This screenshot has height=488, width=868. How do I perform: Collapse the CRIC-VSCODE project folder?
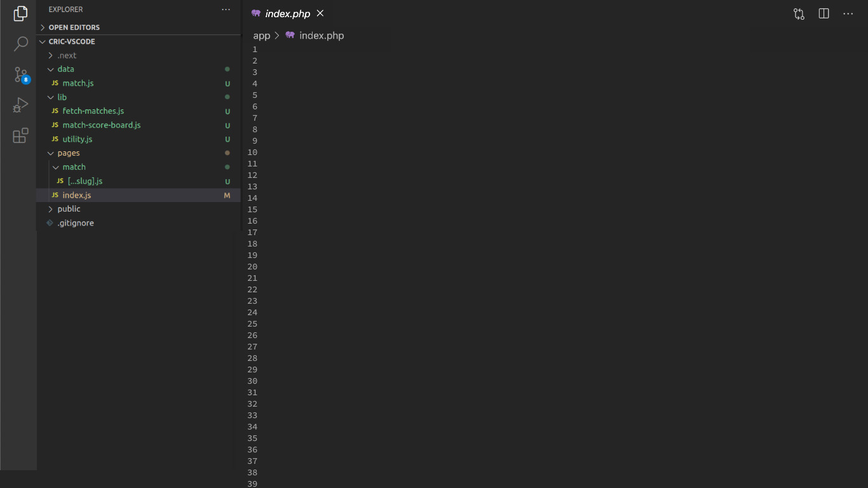(x=71, y=41)
